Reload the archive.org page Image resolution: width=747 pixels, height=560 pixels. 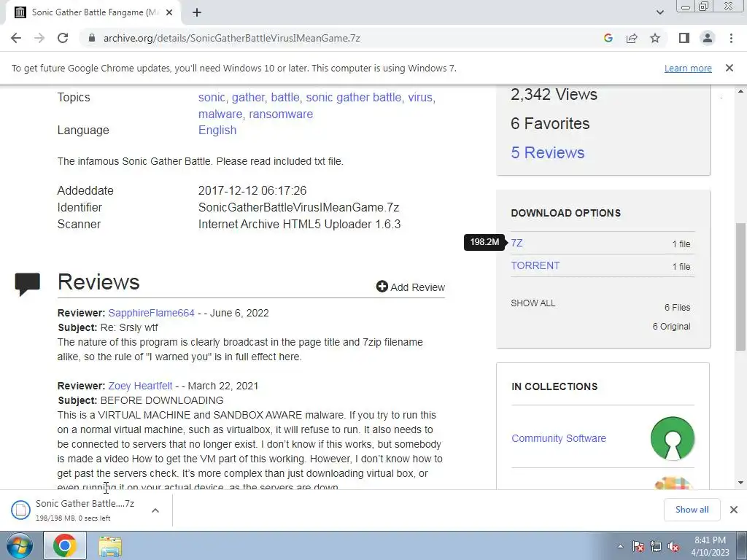tap(63, 38)
